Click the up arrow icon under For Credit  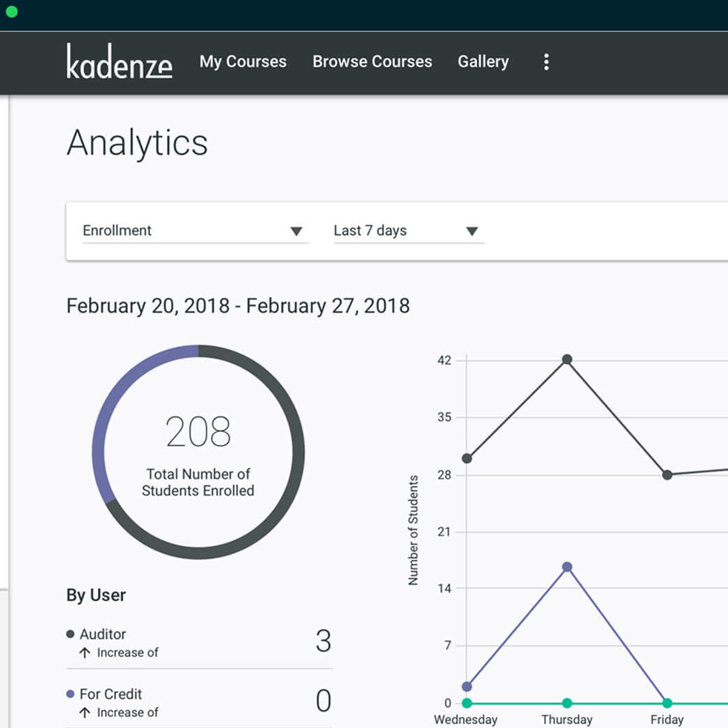[x=85, y=713]
